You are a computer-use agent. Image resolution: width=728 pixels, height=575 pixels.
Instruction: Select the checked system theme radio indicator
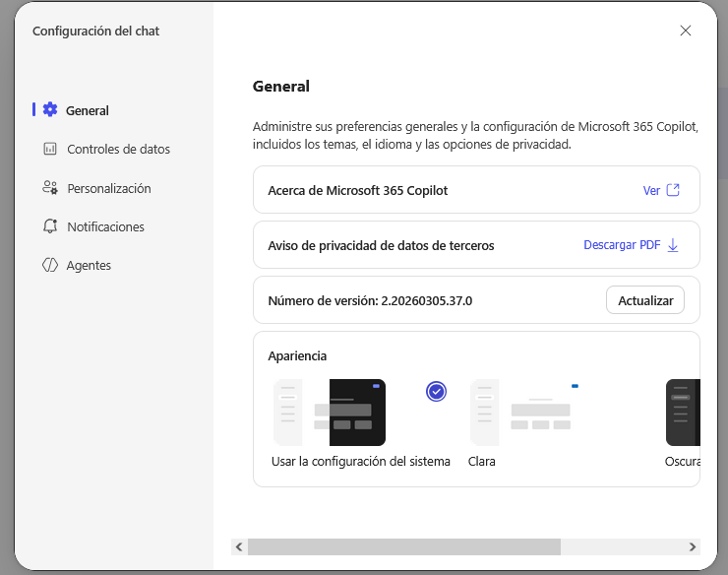[x=436, y=392]
